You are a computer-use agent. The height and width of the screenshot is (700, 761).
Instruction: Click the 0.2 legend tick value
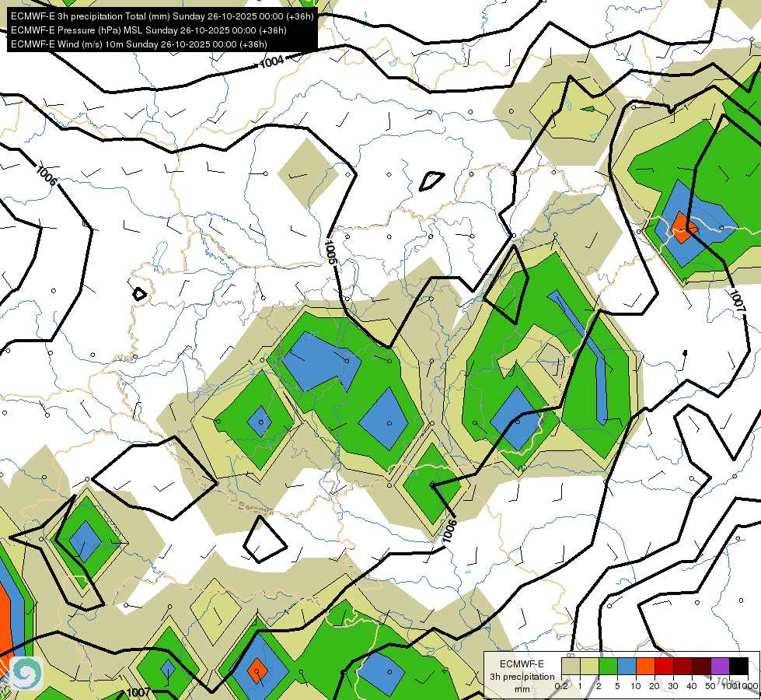click(x=561, y=686)
